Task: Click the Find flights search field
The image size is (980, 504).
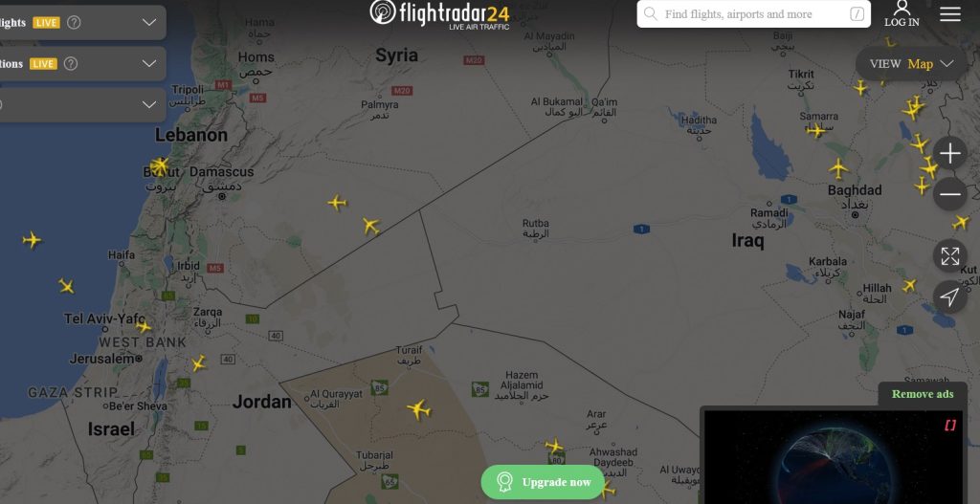Action: [x=754, y=13]
